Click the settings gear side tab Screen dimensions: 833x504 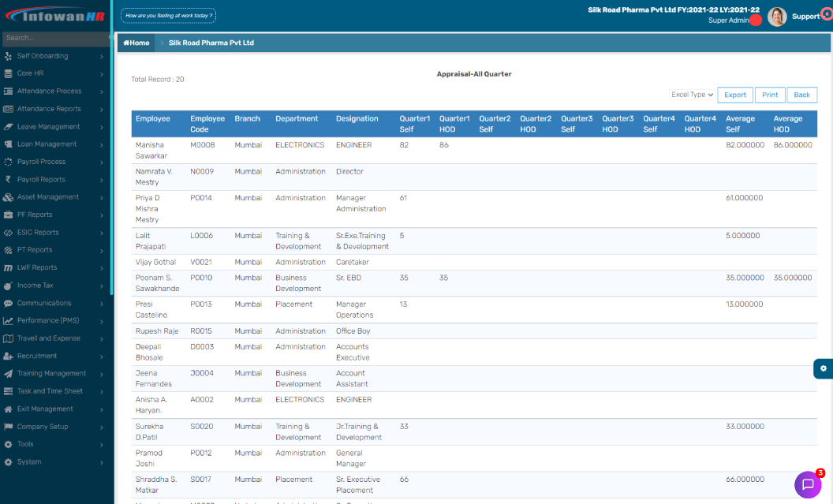pos(823,368)
